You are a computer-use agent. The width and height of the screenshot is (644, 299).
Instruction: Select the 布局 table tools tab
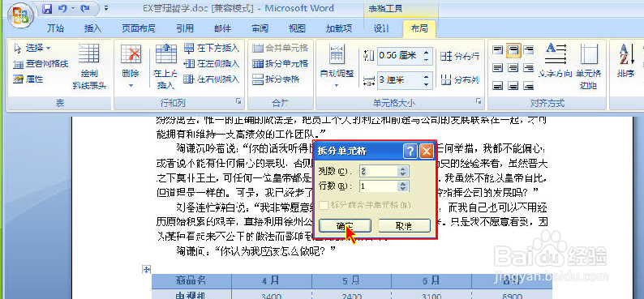tap(419, 28)
